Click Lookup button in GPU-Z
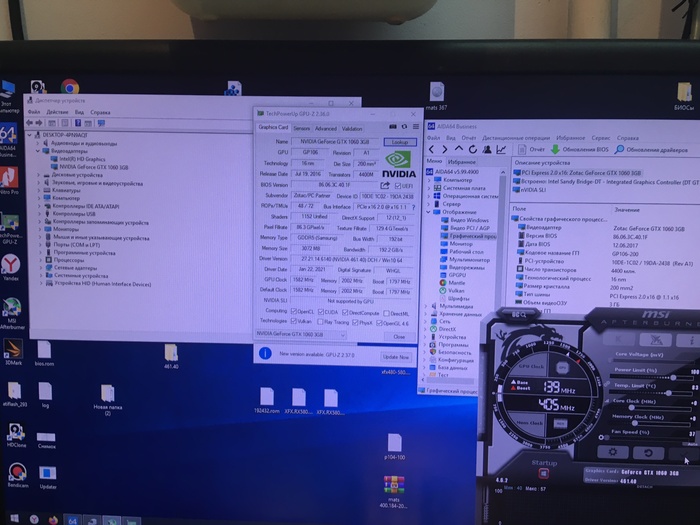700x525 pixels. 400,142
